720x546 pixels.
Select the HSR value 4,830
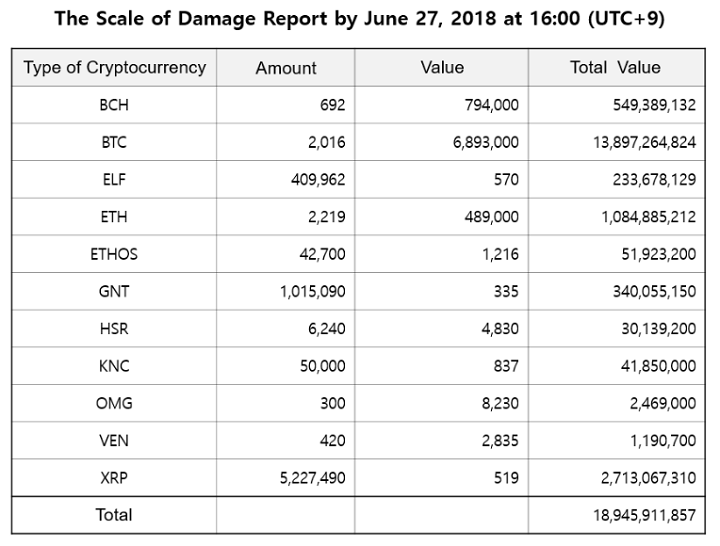point(499,328)
